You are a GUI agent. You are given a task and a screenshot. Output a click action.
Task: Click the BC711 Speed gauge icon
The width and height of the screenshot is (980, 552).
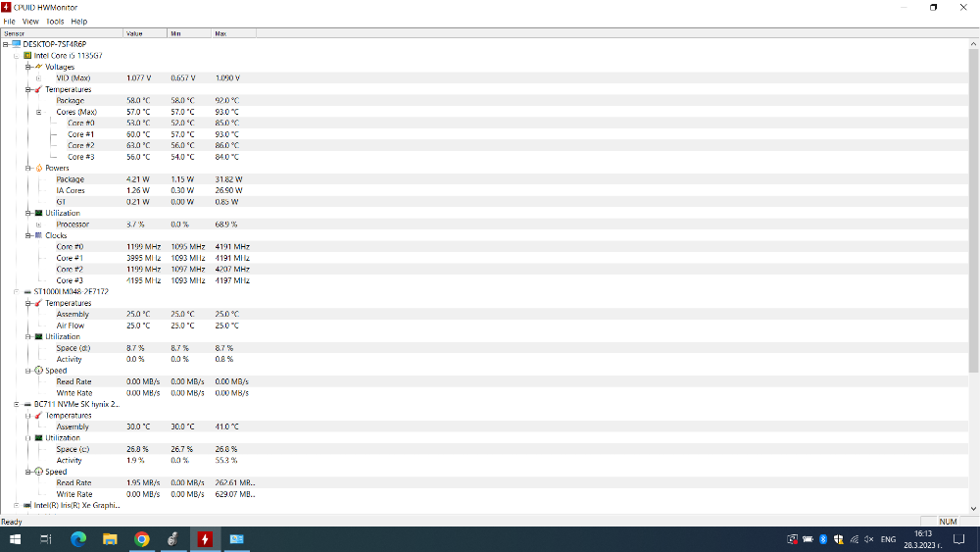coord(39,472)
